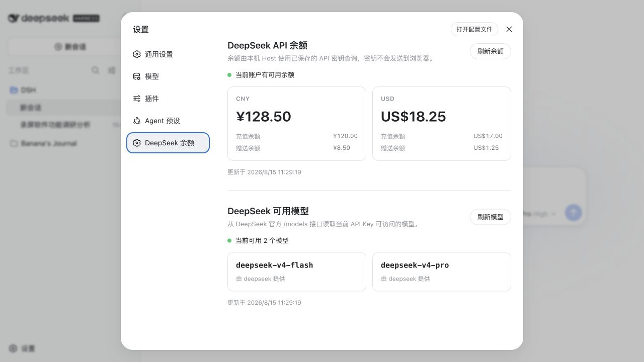
Task: Click the US$17.00 recharge value
Action: pyautogui.click(x=488, y=136)
